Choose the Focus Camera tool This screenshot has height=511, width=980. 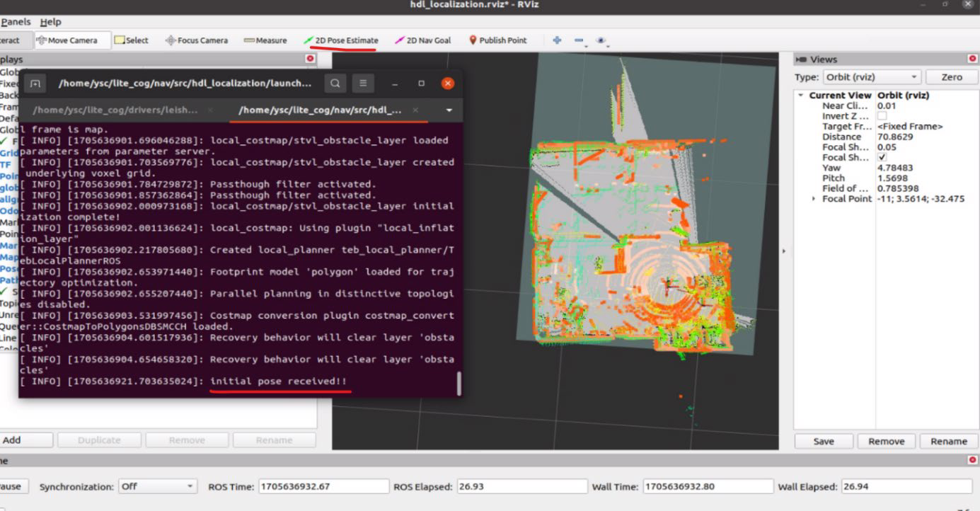pyautogui.click(x=197, y=40)
